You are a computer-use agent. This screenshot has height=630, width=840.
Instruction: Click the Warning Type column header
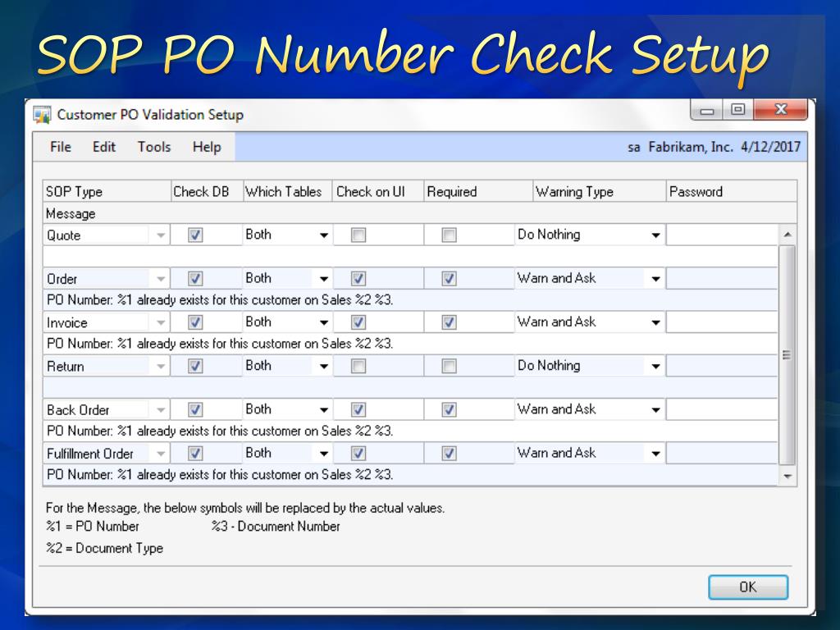pos(599,191)
